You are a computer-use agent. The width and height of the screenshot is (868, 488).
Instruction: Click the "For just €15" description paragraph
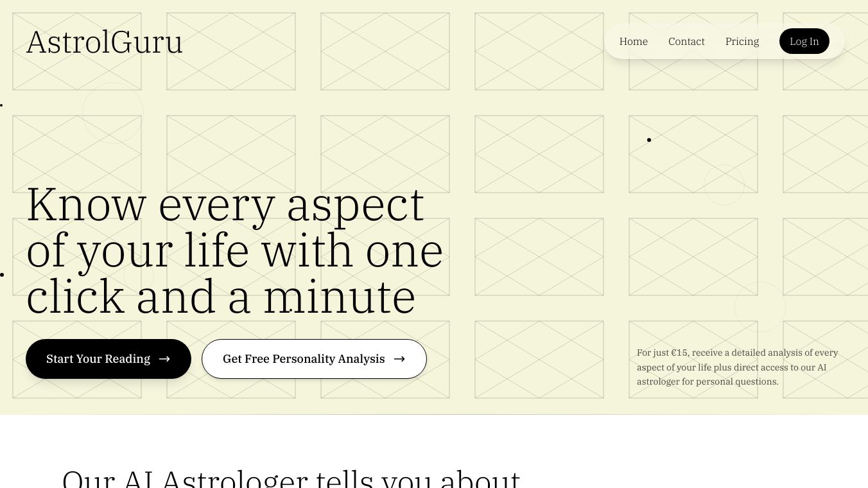click(738, 367)
